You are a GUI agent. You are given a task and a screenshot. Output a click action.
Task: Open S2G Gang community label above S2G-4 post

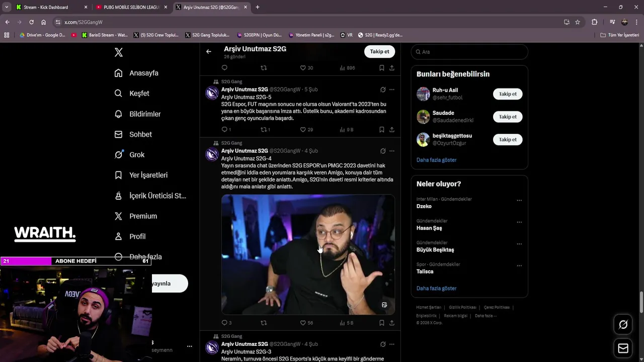click(231, 143)
